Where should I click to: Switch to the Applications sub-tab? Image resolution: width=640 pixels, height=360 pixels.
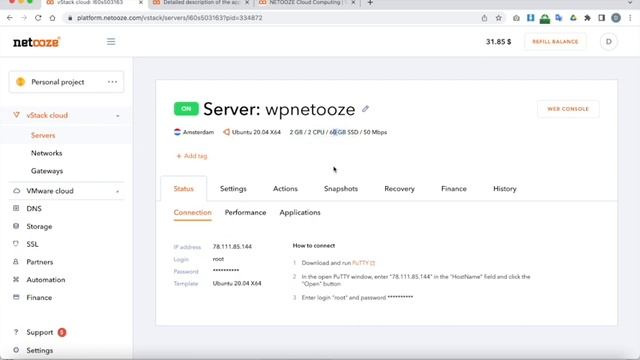[x=300, y=212]
